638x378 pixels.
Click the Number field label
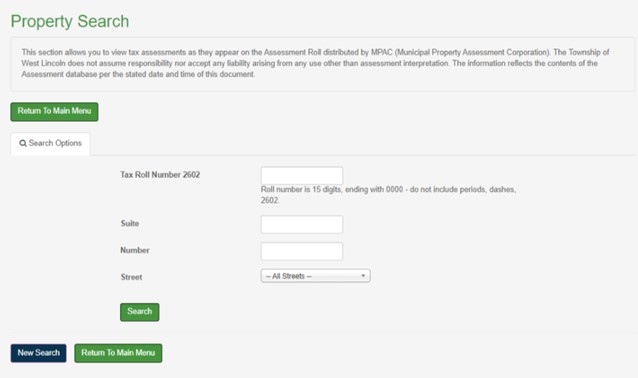[x=135, y=250]
